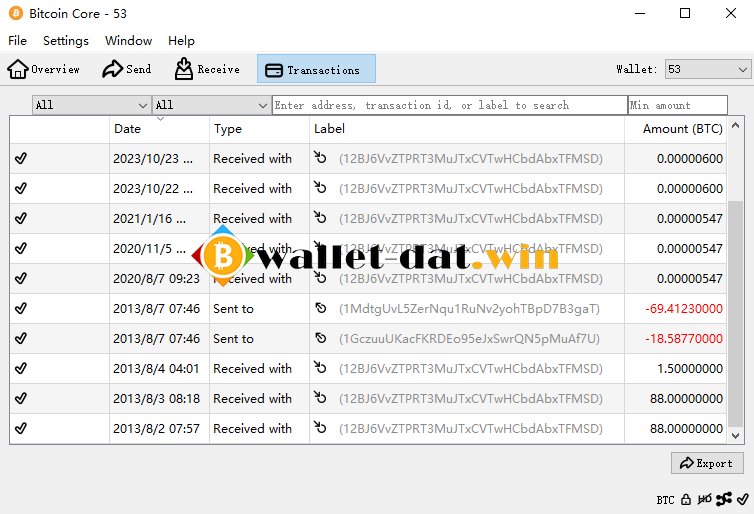Select the amount 0.00000600 dated 2023/10/23
Image resolution: width=754 pixels, height=514 pixels.
tap(690, 159)
